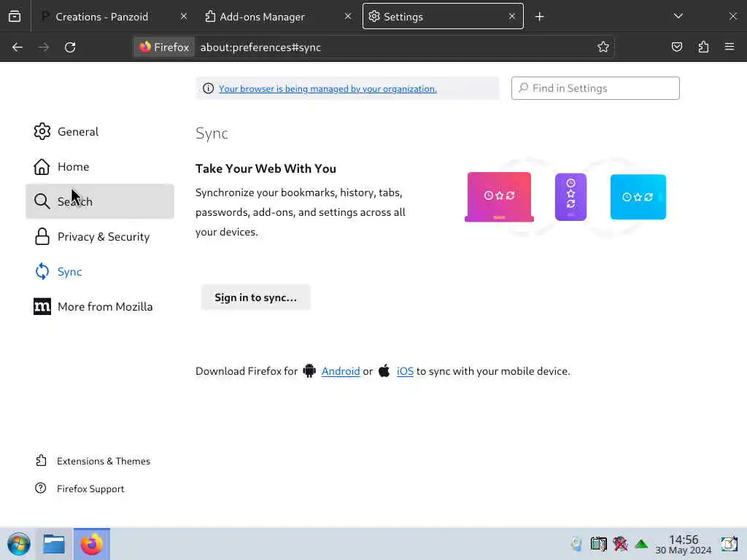
Task: Select the Sync settings category
Action: 99,271
